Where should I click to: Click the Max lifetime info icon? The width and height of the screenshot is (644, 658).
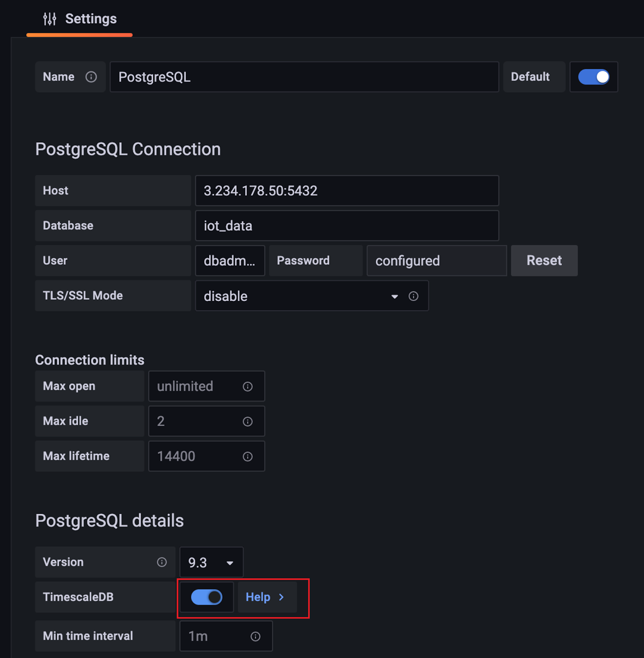point(248,456)
